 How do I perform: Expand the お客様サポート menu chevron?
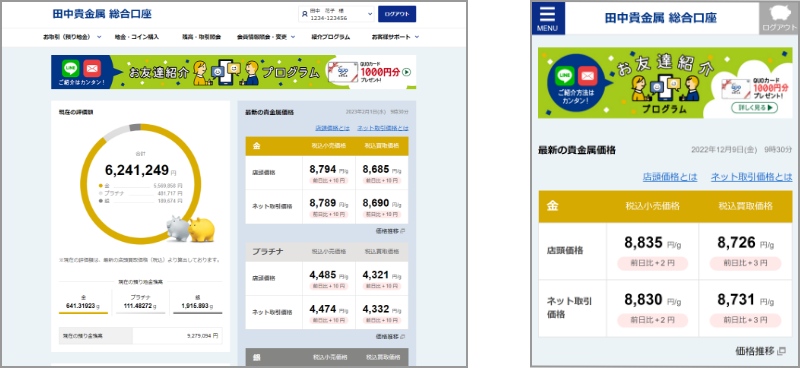coord(417,37)
